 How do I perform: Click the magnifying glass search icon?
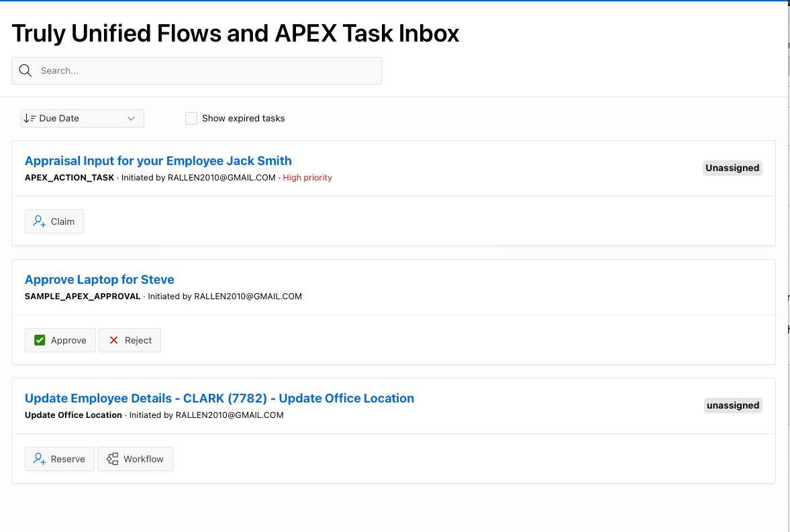tap(26, 70)
